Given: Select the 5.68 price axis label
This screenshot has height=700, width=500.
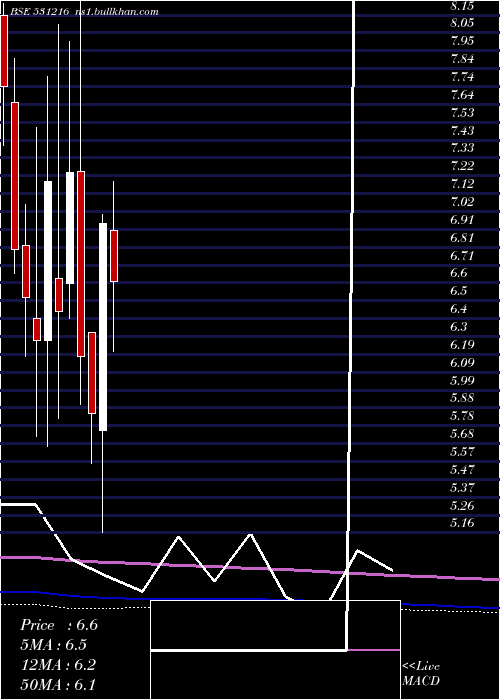Looking at the screenshot, I should pyautogui.click(x=462, y=434).
